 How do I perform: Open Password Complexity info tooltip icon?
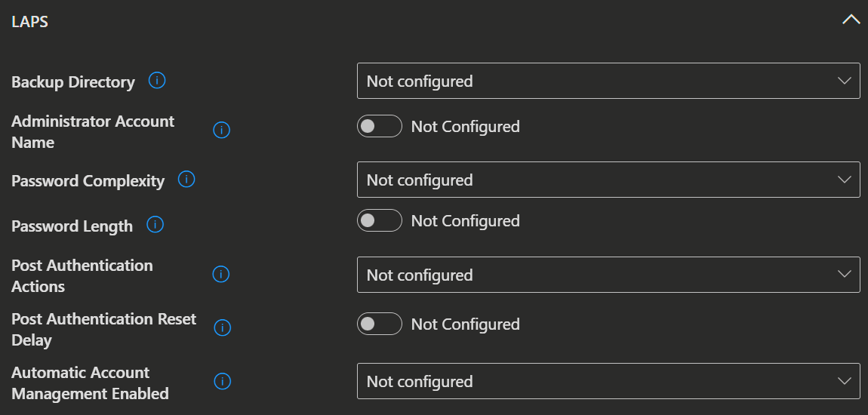[186, 180]
